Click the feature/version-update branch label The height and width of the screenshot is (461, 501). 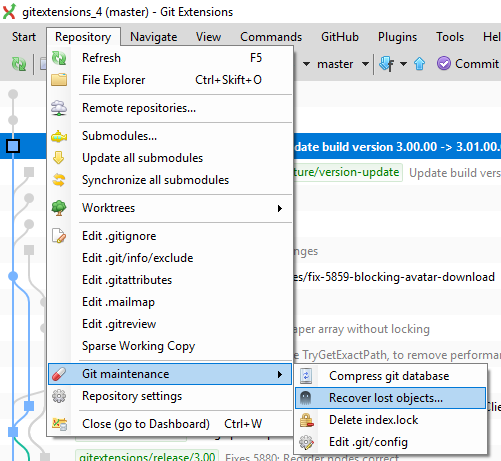(x=347, y=172)
